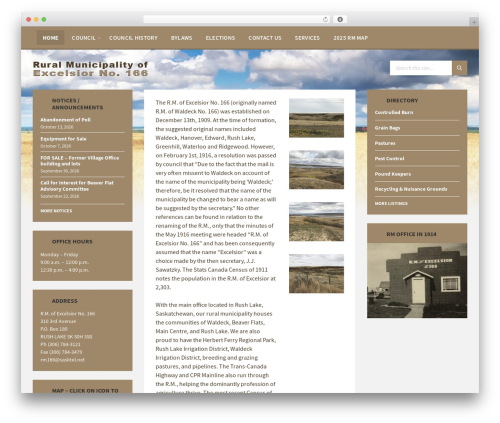The image size is (500, 423).
Task: Click the Rural Municipality of Excelsior logo
Action: (x=90, y=69)
